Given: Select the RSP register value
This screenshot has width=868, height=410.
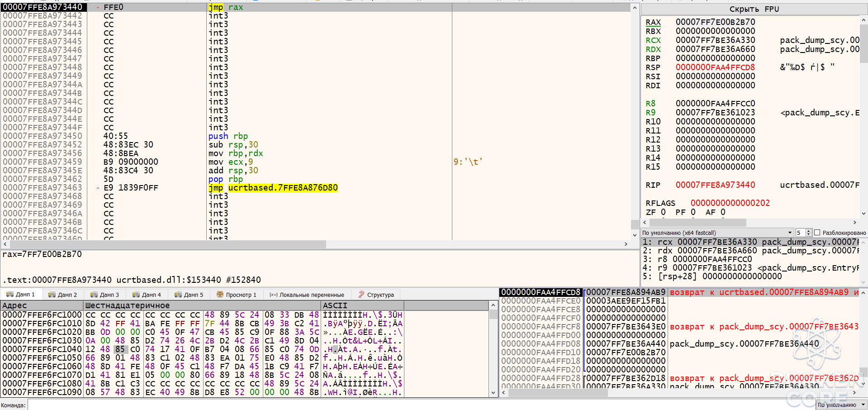Looking at the screenshot, I should click(x=715, y=67).
